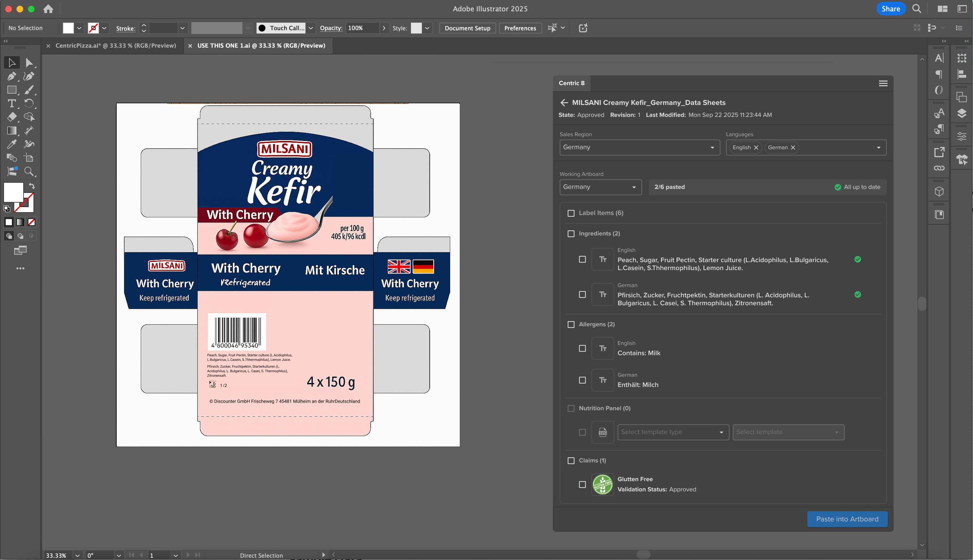This screenshot has height=560, width=973.
Task: Check the Label Items (6) checkbox
Action: [571, 213]
